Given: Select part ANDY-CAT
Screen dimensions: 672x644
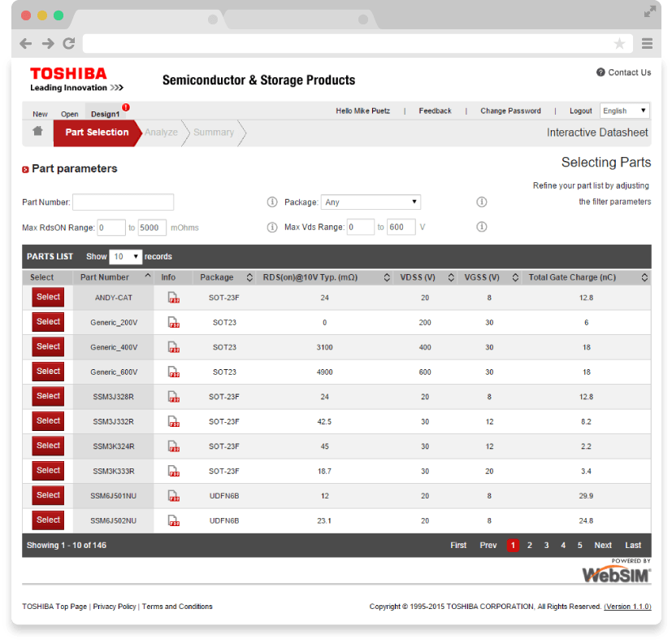Looking at the screenshot, I should coord(48,297).
